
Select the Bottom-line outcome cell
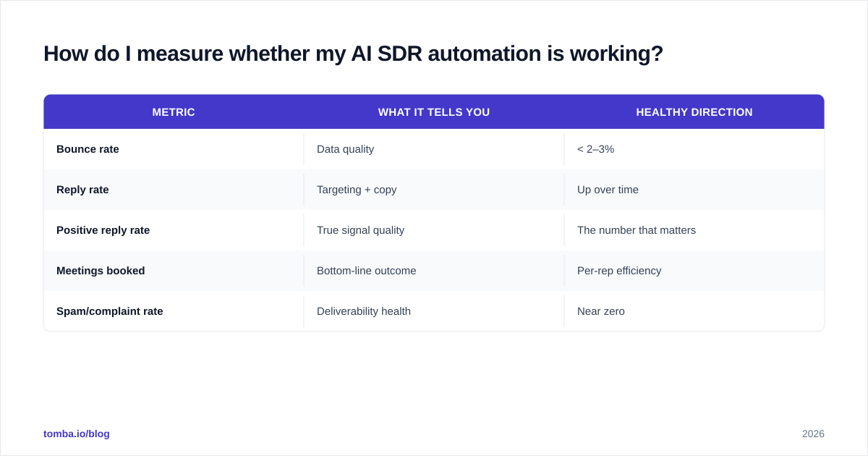point(434,271)
